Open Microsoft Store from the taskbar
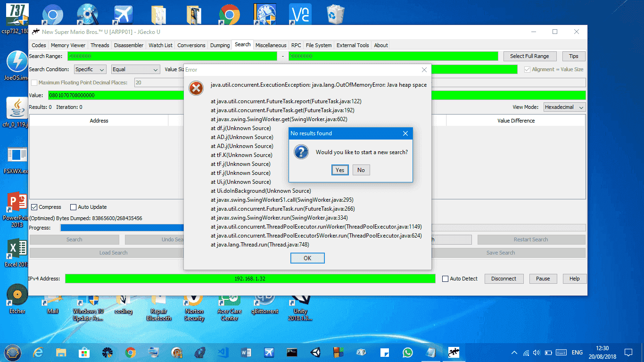This screenshot has width=644, height=362. tap(84, 352)
